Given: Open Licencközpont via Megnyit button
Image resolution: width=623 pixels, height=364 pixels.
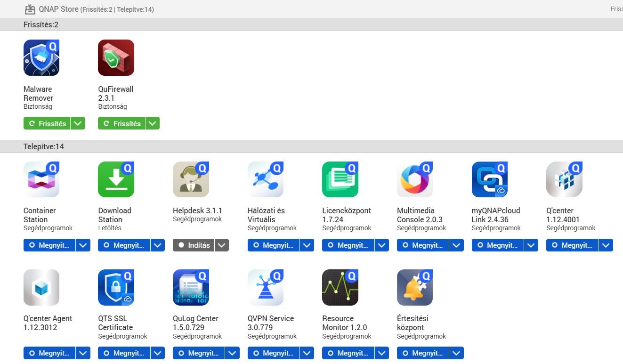Looking at the screenshot, I should pyautogui.click(x=348, y=245).
